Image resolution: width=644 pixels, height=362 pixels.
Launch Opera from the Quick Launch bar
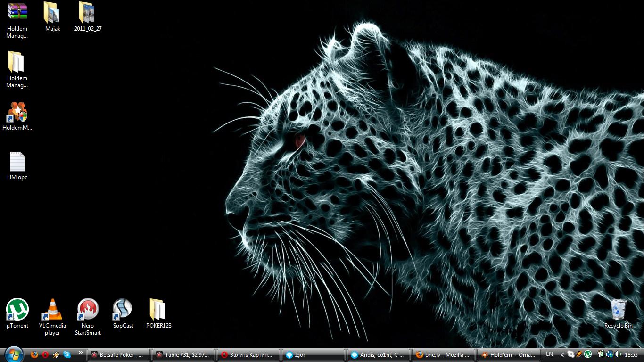45,354
